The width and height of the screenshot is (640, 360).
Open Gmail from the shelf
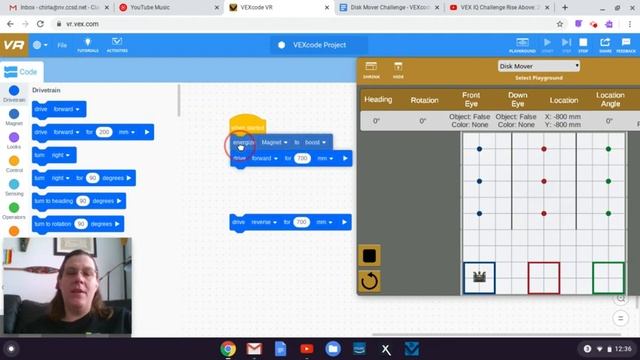254,349
